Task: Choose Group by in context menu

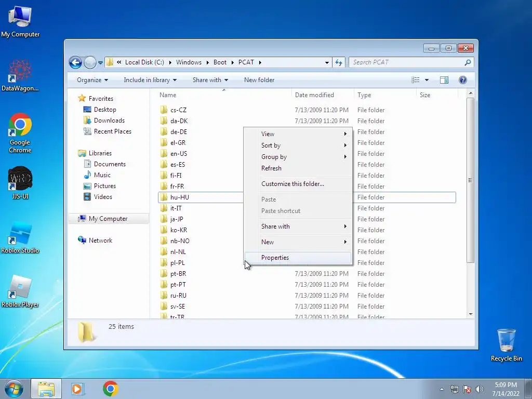Action: pos(298,157)
